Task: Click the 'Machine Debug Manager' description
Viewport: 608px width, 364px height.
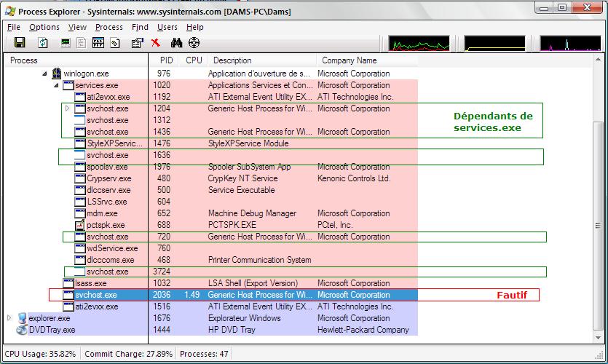Action: pyautogui.click(x=252, y=213)
